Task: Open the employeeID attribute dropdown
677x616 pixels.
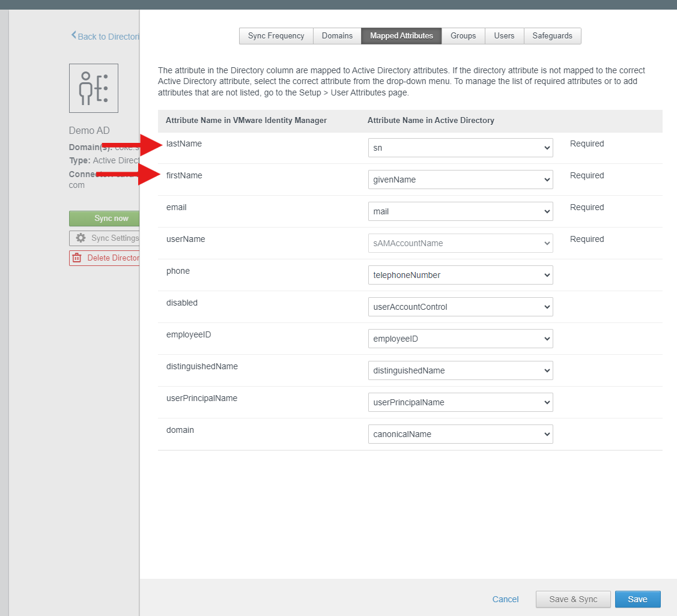Action: (460, 339)
